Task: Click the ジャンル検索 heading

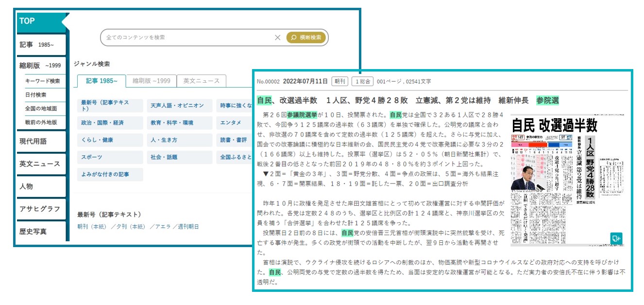Action: [92, 64]
